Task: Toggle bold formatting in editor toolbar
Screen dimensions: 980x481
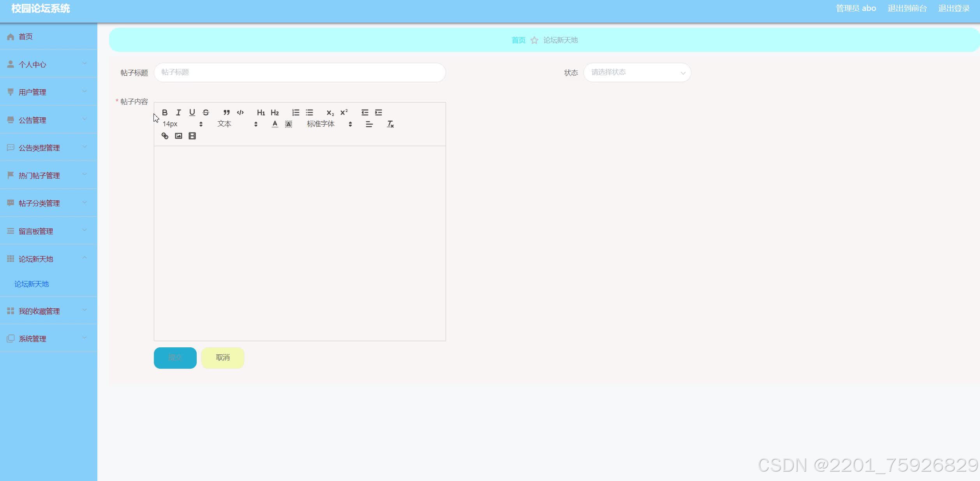Action: (x=165, y=113)
